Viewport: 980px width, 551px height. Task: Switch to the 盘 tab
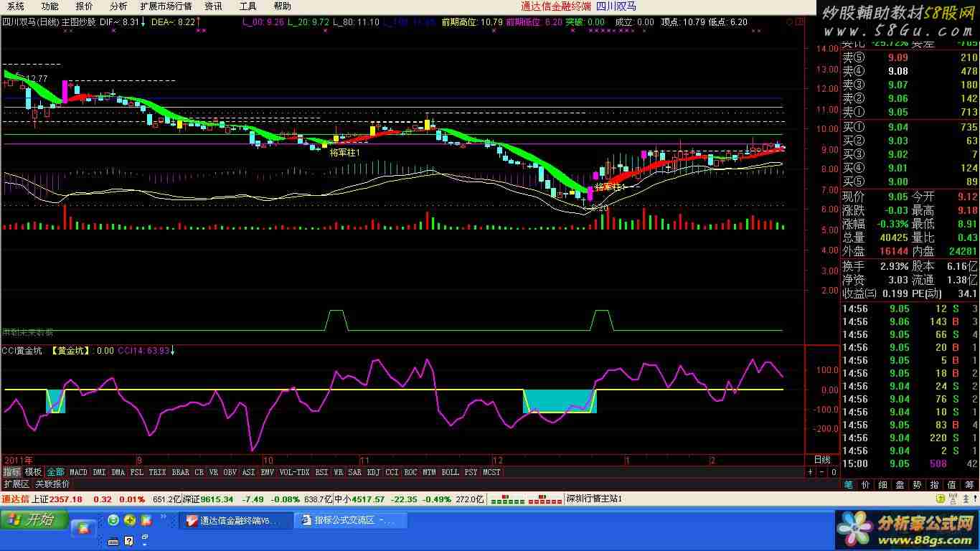coord(900,485)
